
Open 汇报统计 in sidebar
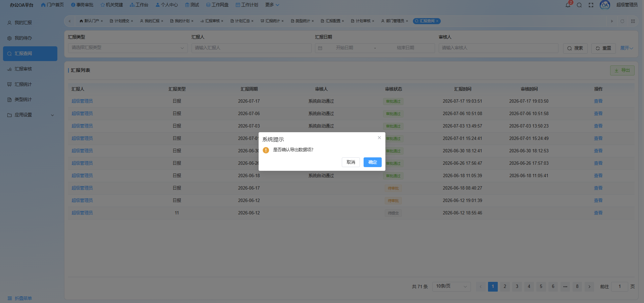pyautogui.click(x=30, y=84)
